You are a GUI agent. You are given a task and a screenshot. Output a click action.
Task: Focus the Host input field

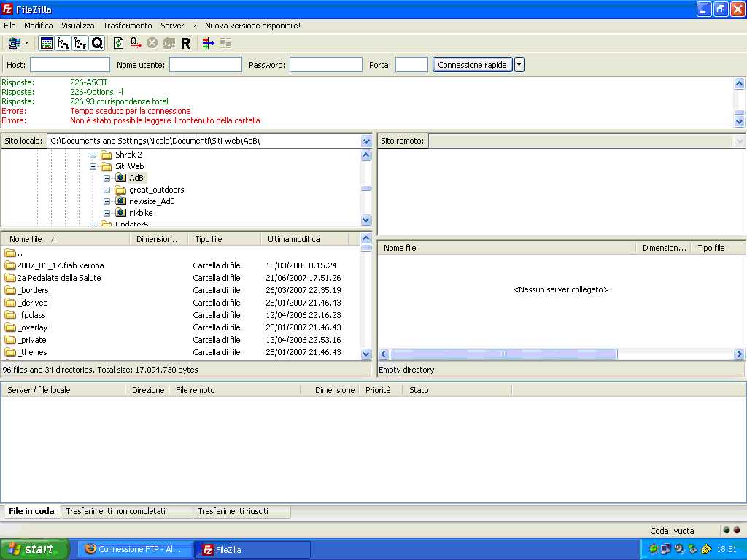pyautogui.click(x=70, y=65)
